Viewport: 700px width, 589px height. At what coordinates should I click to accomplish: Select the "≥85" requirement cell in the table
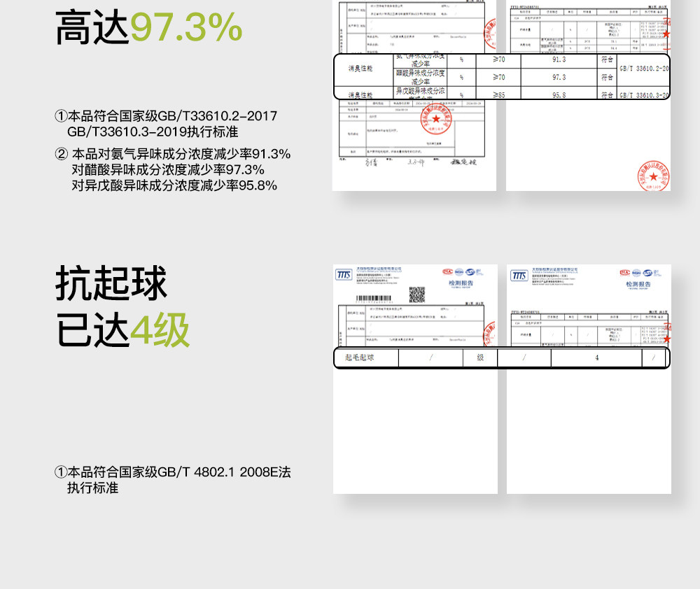[x=498, y=94]
